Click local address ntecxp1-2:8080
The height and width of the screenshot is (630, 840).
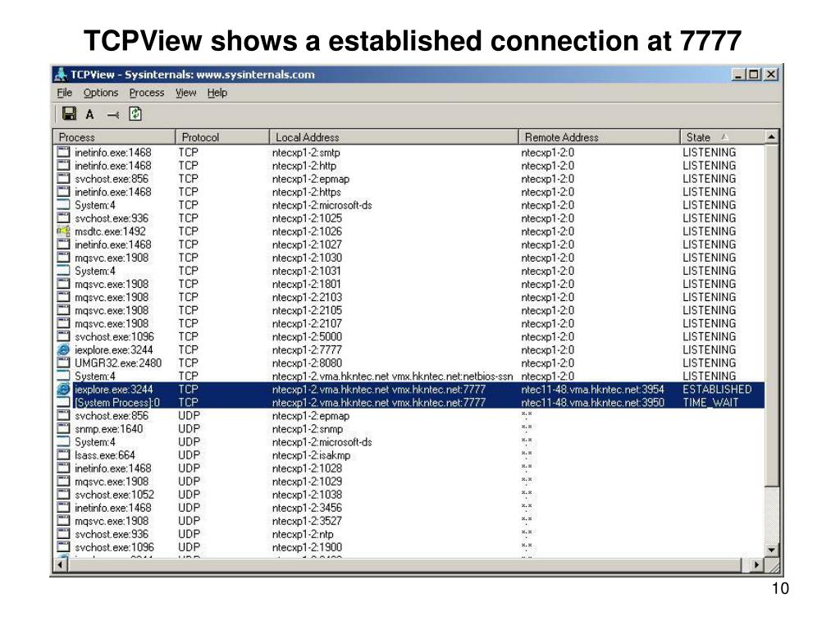click(x=307, y=363)
